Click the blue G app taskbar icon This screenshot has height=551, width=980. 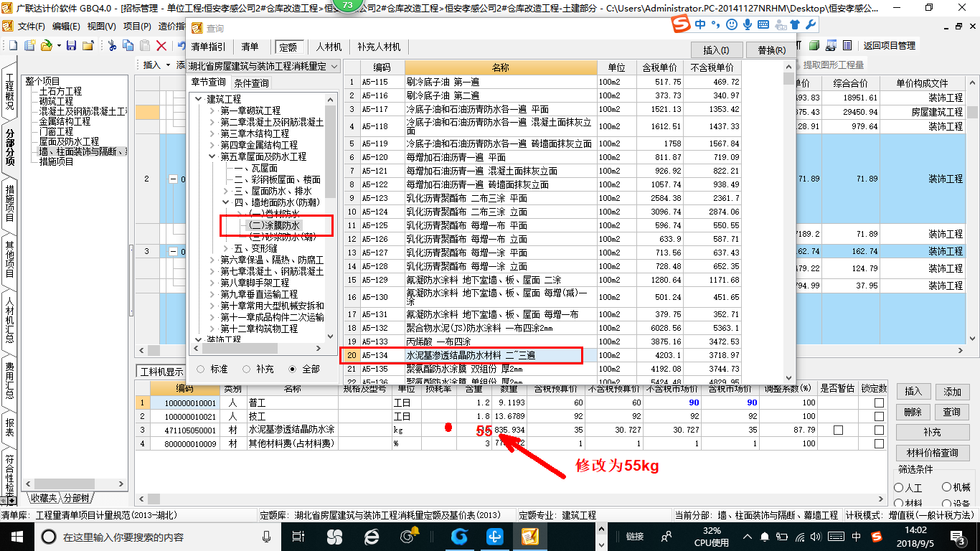click(459, 536)
